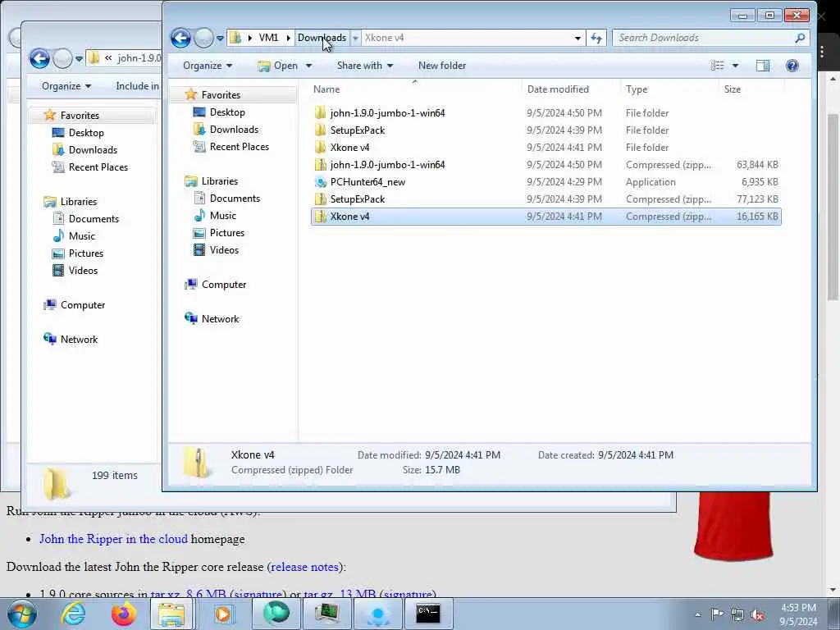The image size is (840, 630).
Task: Create a New folder
Action: [442, 66]
